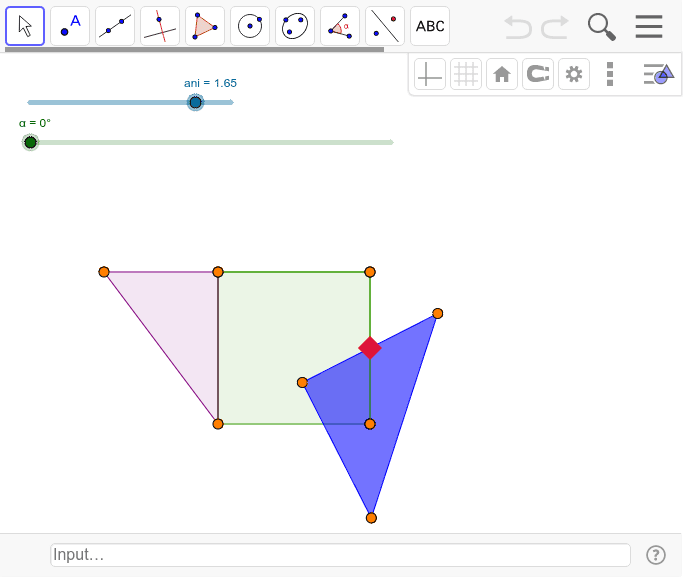Click the home standard view button
Image resolution: width=683 pixels, height=578 pixels.
[502, 74]
